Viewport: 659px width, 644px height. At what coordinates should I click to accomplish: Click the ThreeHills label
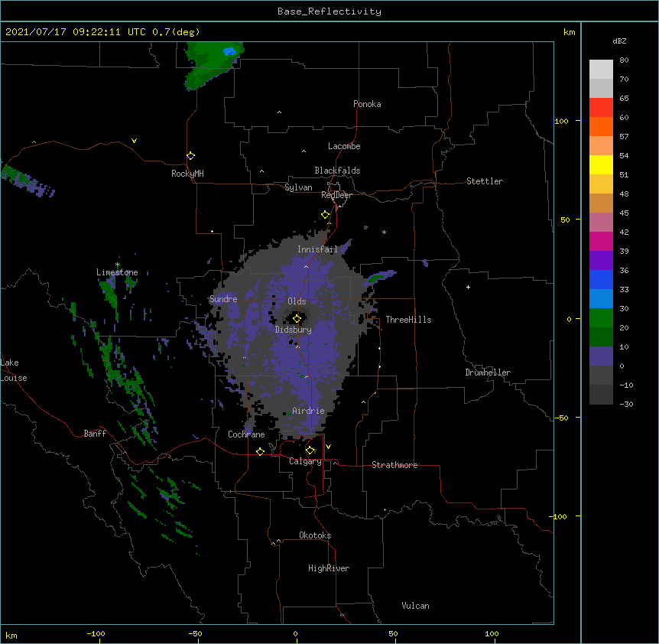(408, 320)
